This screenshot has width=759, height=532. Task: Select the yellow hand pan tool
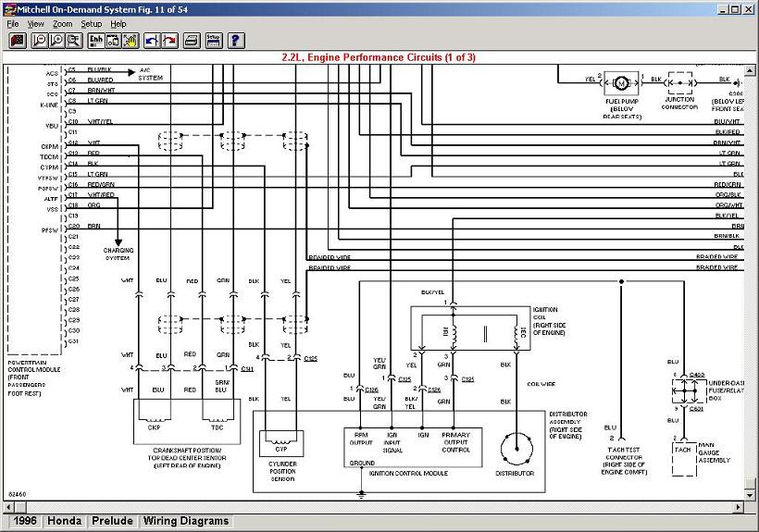pos(131,41)
